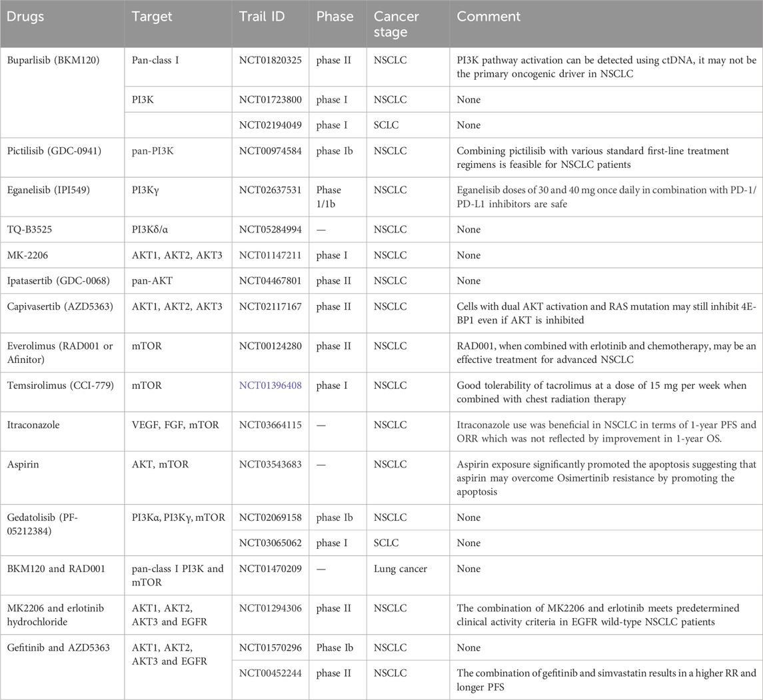Click trial ID NCT02117167
Viewport: 763px width, 700px height.
click(270, 307)
